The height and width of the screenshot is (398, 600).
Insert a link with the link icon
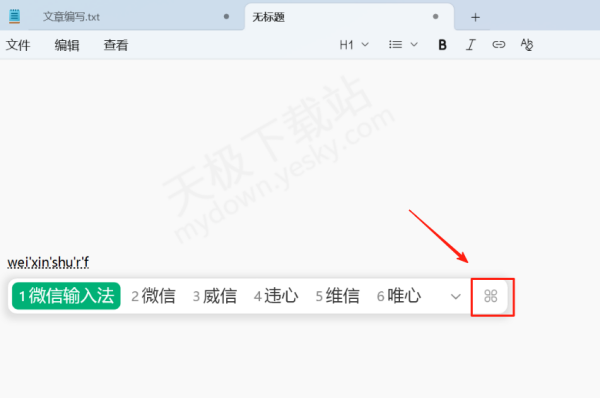pos(499,45)
